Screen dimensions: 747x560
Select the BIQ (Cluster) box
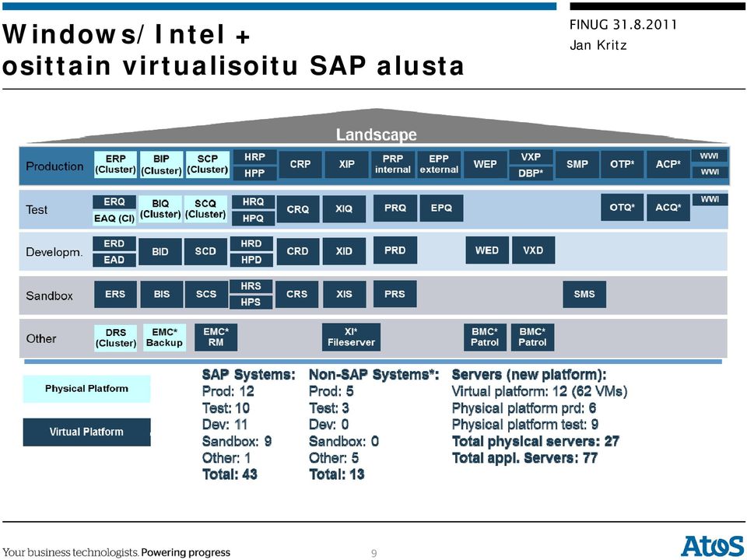tap(160, 209)
